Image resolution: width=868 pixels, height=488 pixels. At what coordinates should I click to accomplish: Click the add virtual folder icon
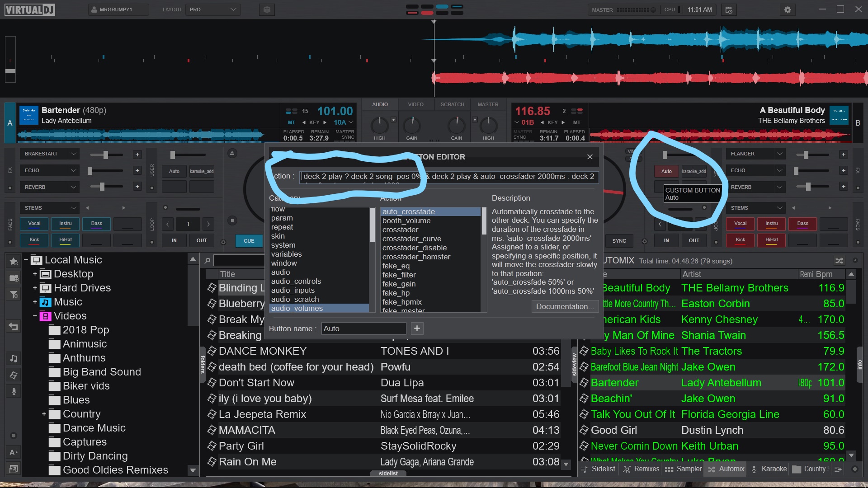(x=14, y=278)
